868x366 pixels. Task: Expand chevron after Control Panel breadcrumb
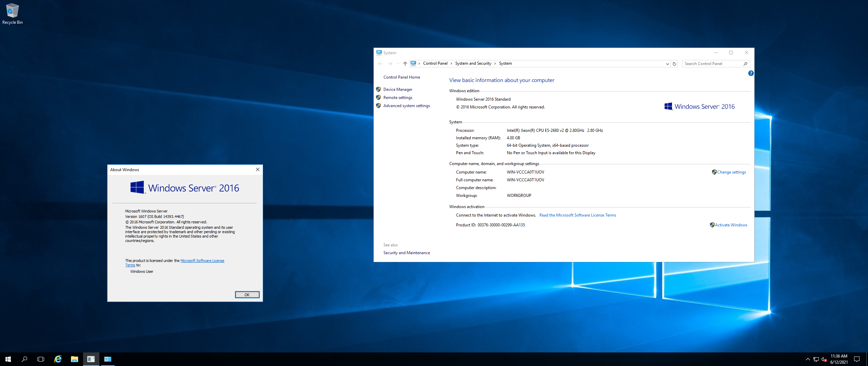[451, 63]
